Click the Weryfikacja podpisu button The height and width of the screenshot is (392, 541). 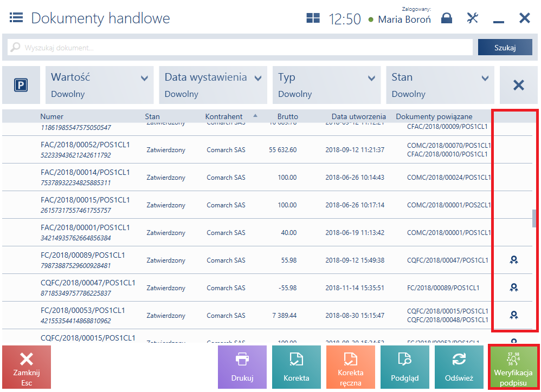(x=513, y=367)
